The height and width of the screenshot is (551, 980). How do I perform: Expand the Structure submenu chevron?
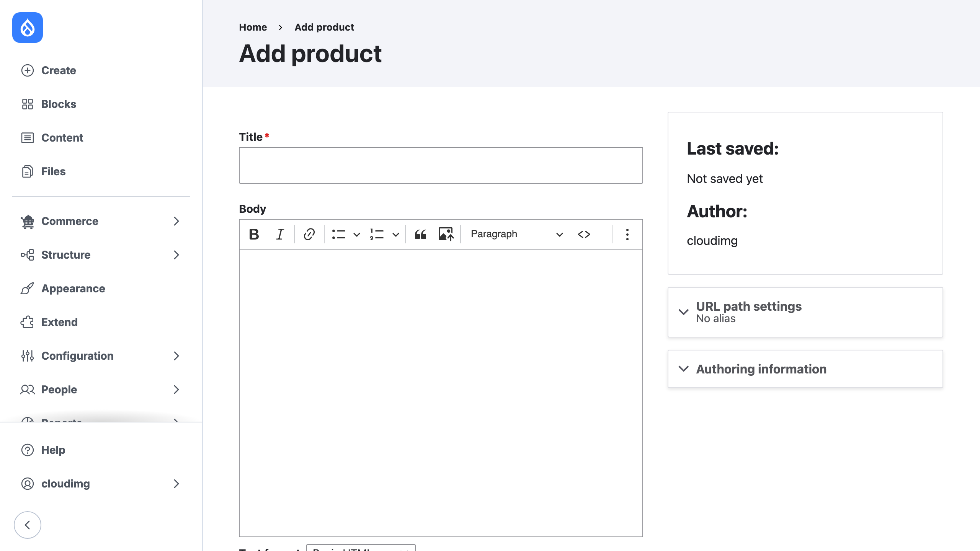(x=176, y=255)
